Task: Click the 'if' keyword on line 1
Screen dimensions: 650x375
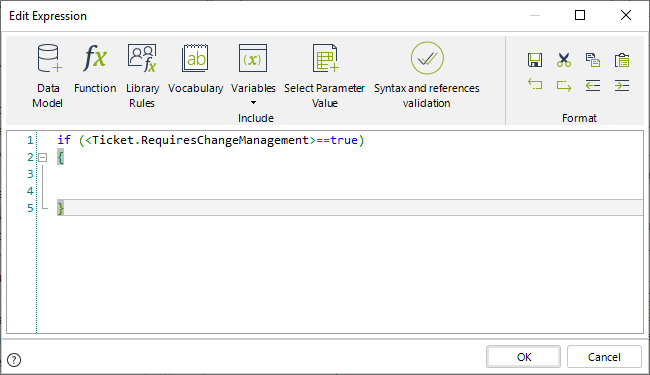Action: tap(64, 140)
